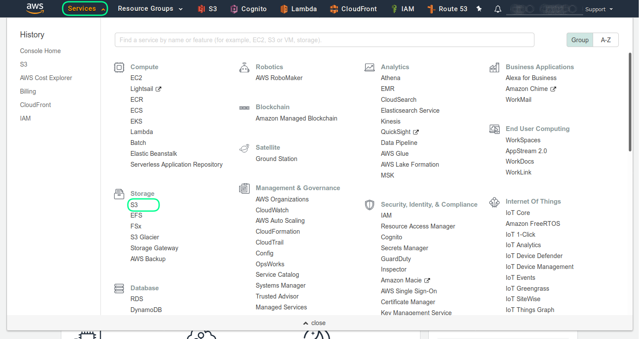Click the Security, Identity & Compliance shield icon

point(370,205)
